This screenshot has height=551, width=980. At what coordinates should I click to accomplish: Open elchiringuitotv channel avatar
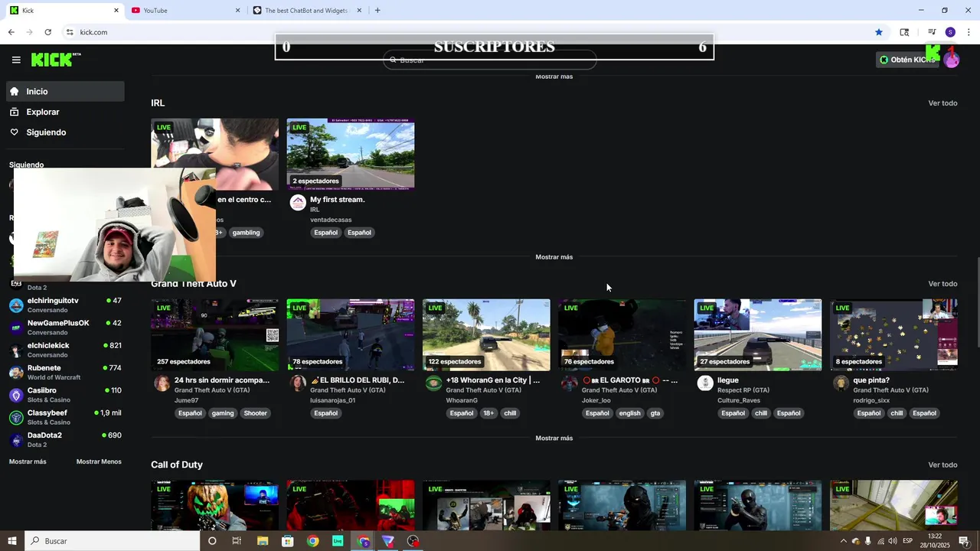point(16,306)
